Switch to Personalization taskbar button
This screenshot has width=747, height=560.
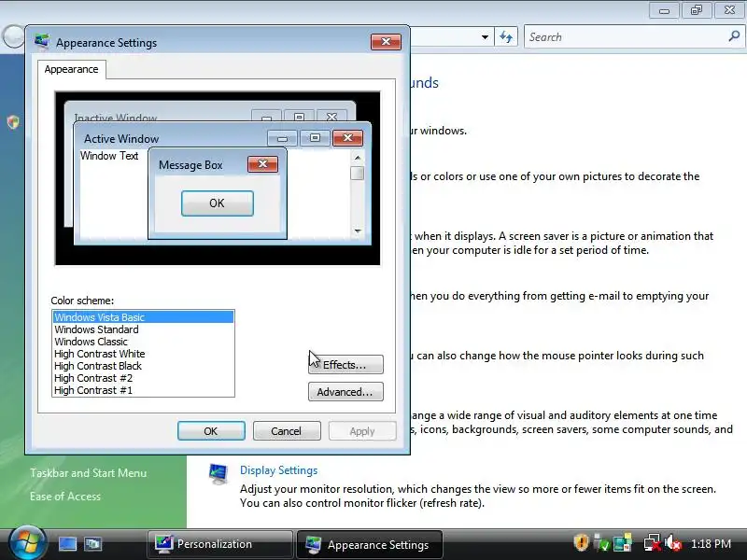click(220, 544)
